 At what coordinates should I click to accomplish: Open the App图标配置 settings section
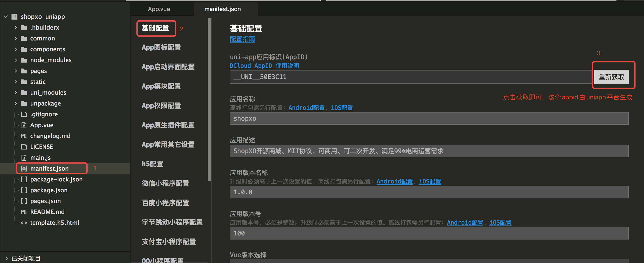(161, 47)
